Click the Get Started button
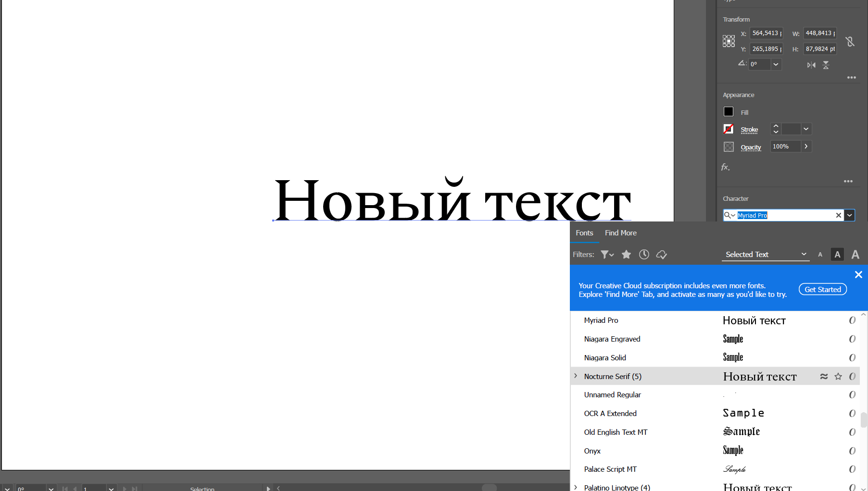The image size is (868, 491). [x=823, y=289]
